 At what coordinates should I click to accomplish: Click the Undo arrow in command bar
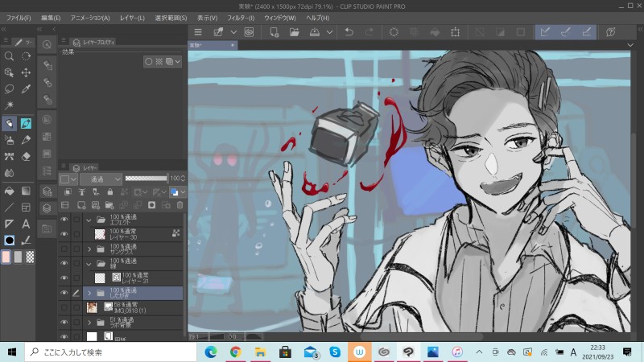(x=349, y=32)
